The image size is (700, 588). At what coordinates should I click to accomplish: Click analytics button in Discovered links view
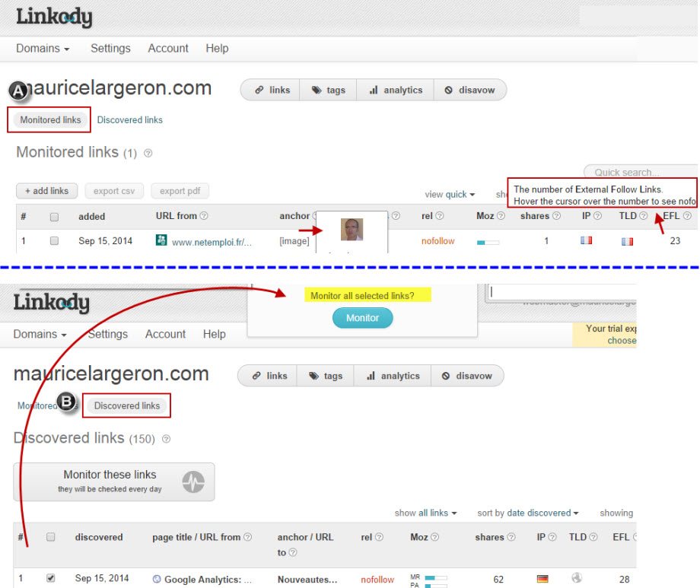click(393, 376)
